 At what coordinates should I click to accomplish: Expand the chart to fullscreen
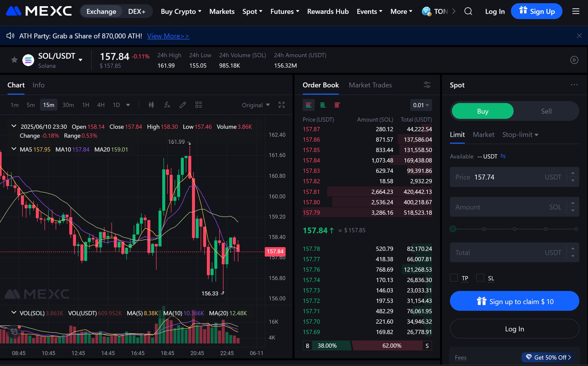[x=281, y=105]
